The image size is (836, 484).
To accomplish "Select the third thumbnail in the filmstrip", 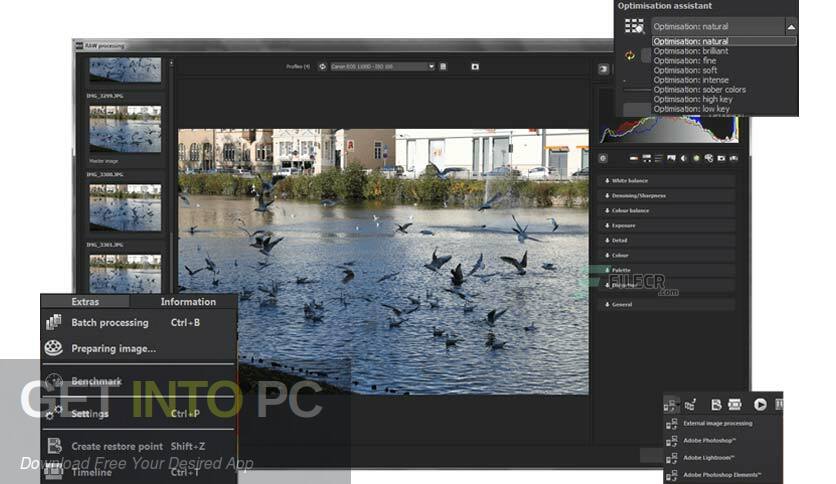I will click(125, 207).
